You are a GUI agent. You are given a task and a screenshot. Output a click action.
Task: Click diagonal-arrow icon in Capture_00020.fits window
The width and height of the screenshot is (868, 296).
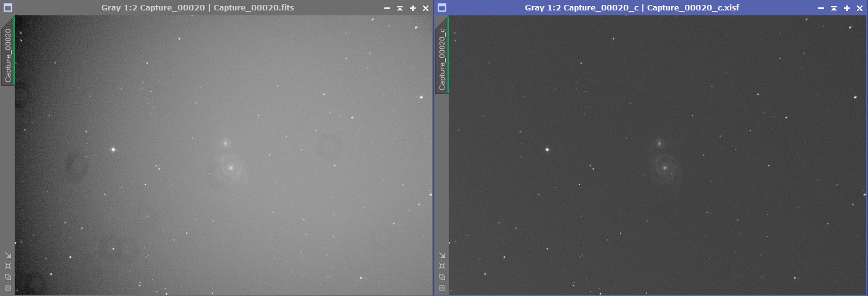(x=8, y=255)
